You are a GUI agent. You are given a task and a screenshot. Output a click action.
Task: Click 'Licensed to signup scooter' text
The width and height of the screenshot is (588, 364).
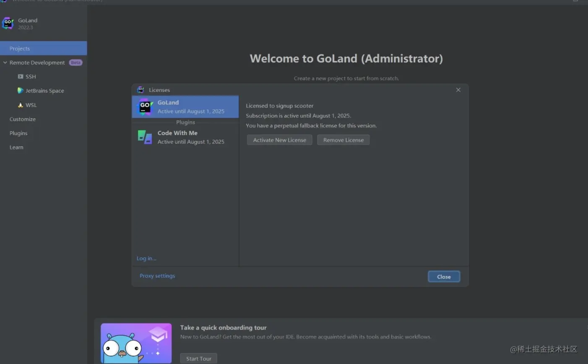point(280,106)
